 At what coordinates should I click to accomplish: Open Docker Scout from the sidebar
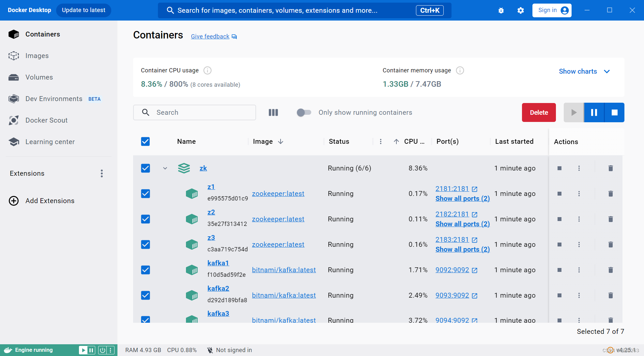47,120
